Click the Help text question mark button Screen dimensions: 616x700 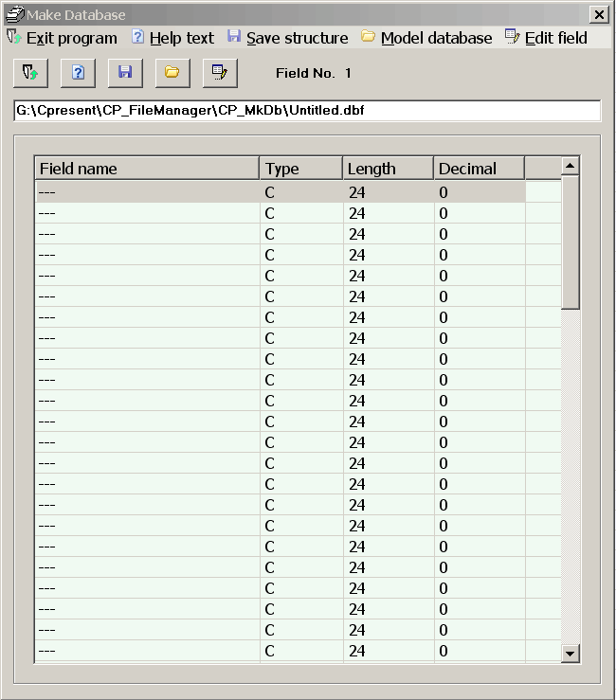[78, 73]
